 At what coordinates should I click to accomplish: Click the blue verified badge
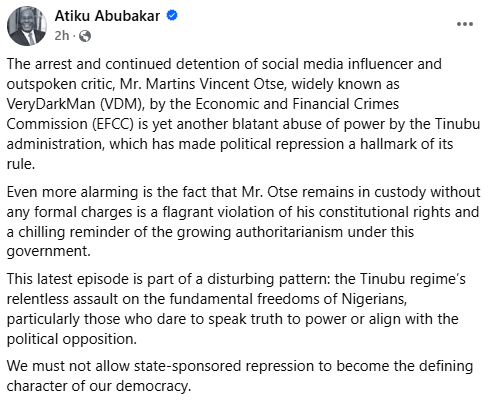pos(172,15)
